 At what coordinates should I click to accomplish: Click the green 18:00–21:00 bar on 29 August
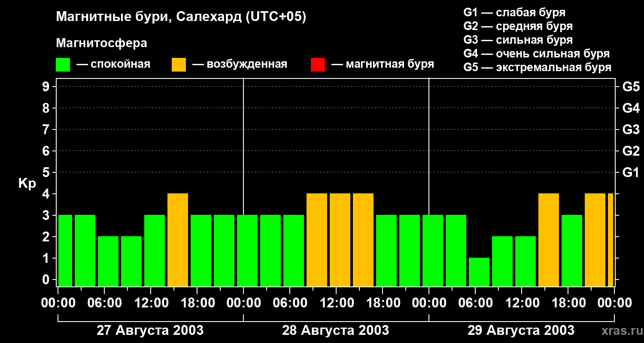pyautogui.click(x=572, y=251)
